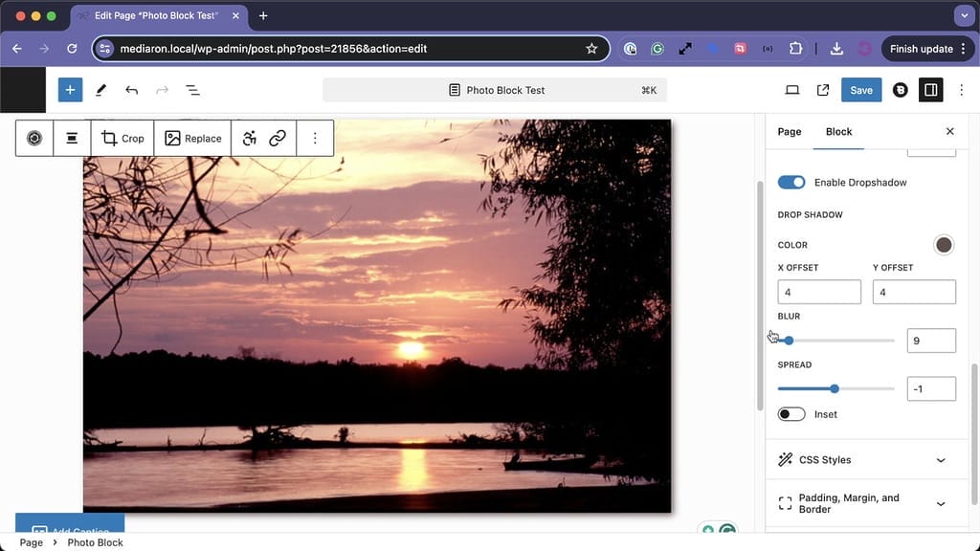Insert a link on the photo

tap(278, 138)
